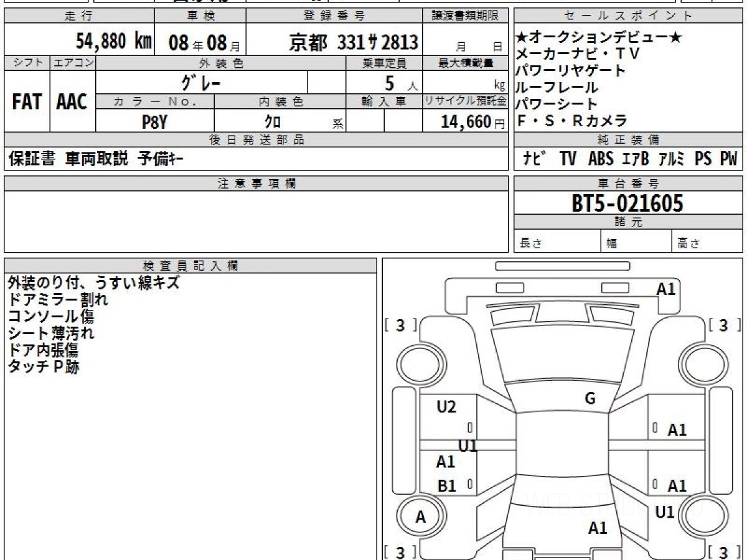747x560 pixels.
Task: Click the 高さ dimension cell
Action: click(707, 242)
